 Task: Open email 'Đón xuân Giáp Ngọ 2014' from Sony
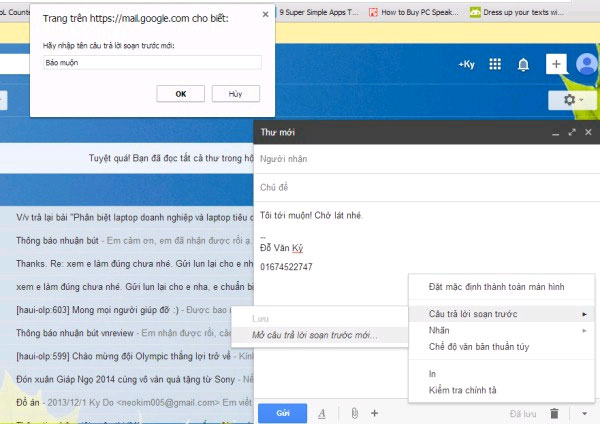127,379
